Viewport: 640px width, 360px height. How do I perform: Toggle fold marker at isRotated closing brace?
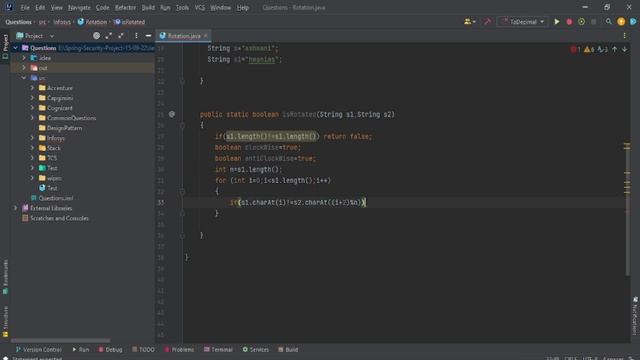[x=182, y=236]
